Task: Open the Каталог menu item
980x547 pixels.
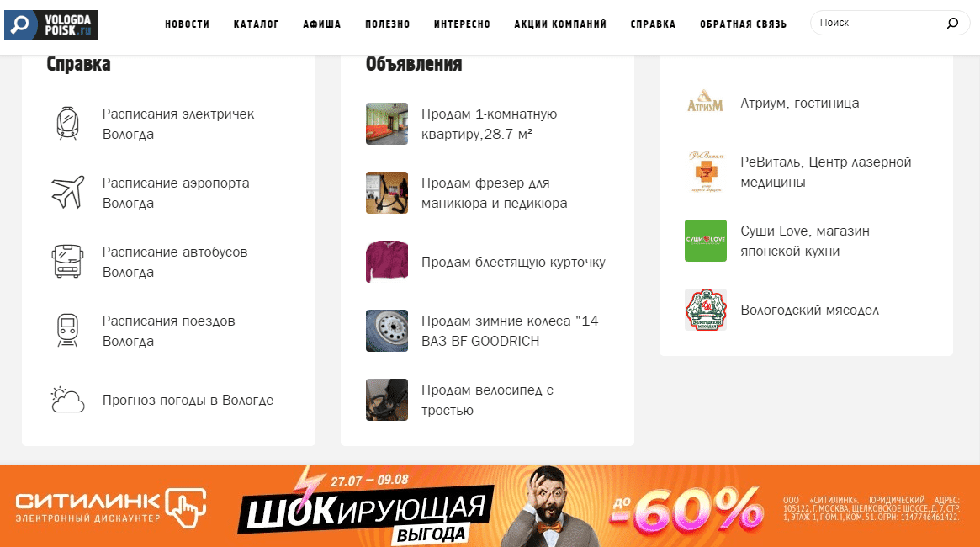Action: pos(257,24)
